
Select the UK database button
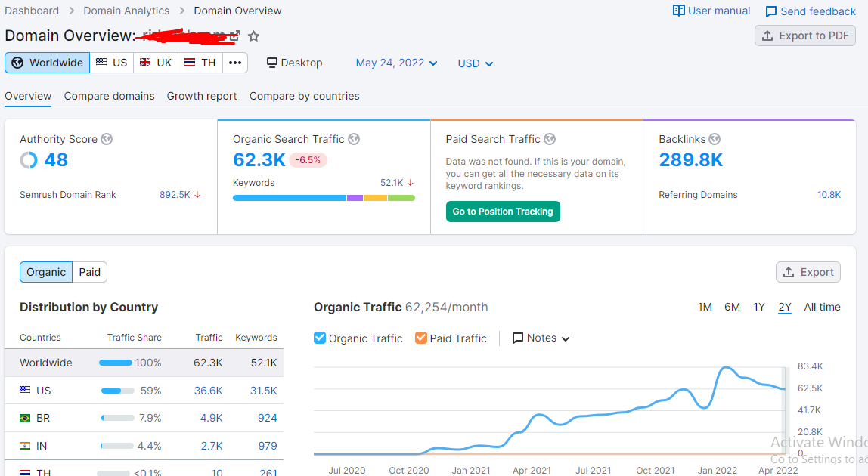click(x=156, y=63)
